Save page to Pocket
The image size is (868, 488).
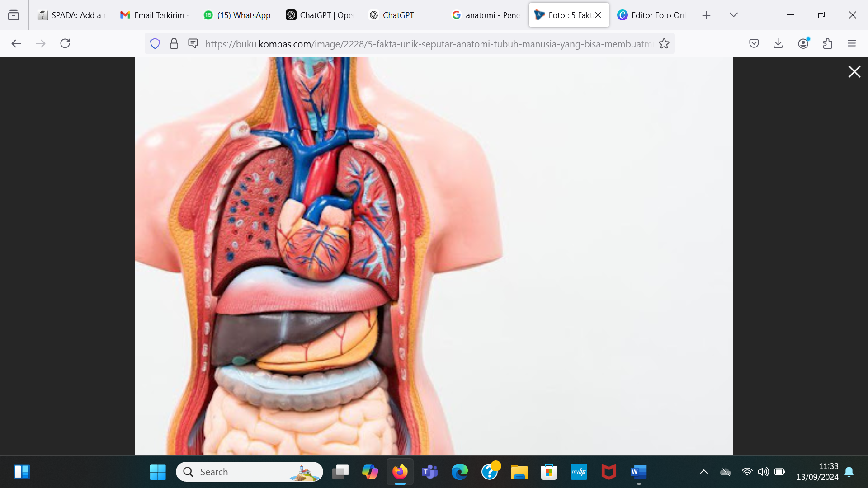[754, 44]
